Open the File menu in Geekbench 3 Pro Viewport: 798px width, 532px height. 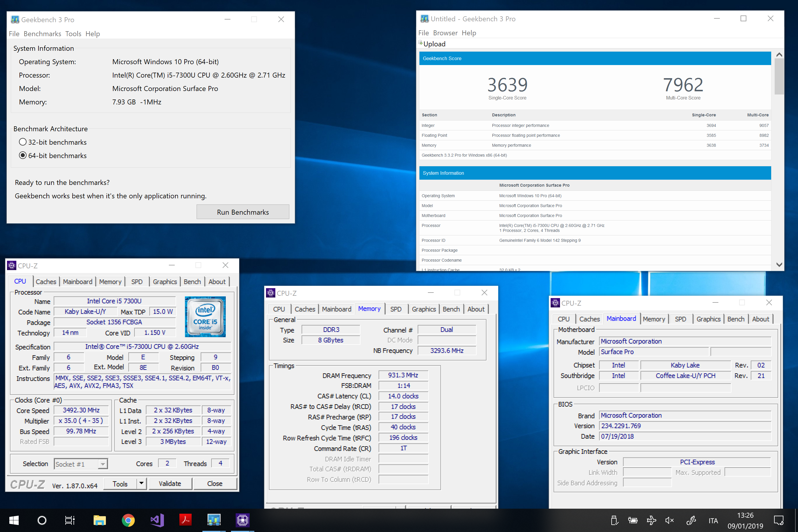(14, 34)
